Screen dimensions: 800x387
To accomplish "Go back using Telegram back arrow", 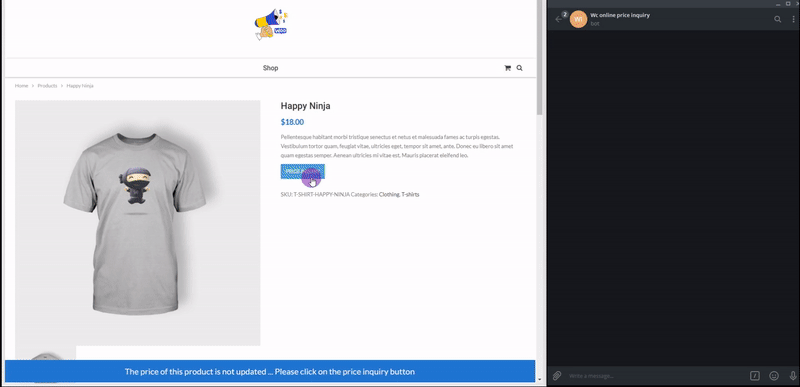I will coord(559,19).
